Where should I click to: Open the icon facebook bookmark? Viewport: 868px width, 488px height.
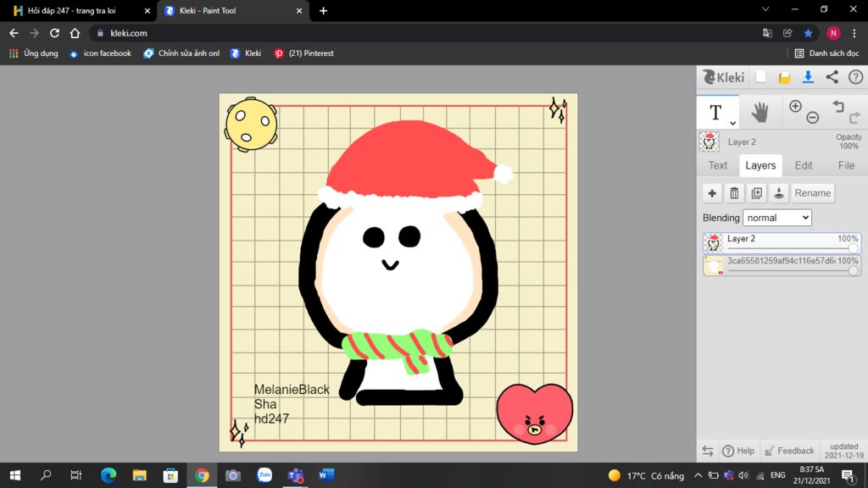(x=100, y=53)
